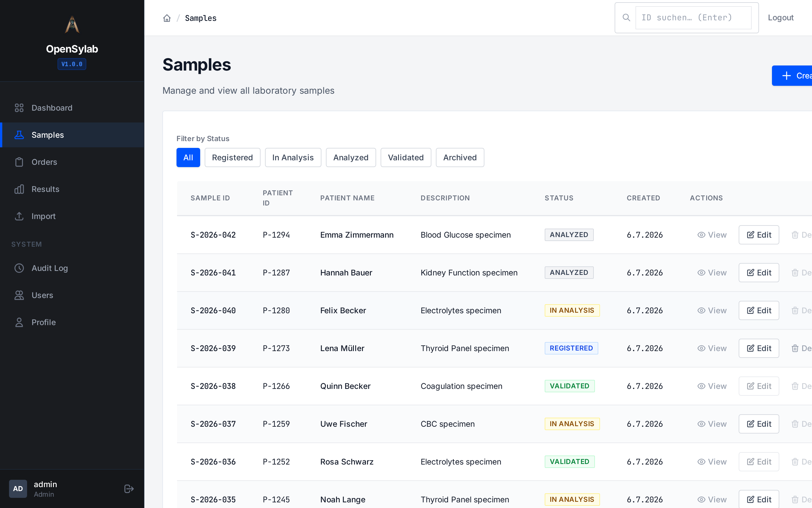This screenshot has width=812, height=508.
Task: Click IN ANALYSIS badge for Felix Becker
Action: pyautogui.click(x=572, y=310)
